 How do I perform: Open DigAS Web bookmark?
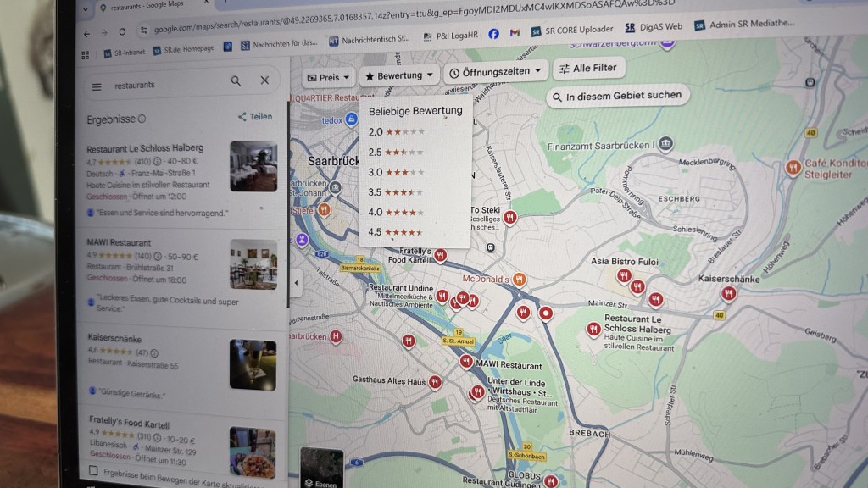654,26
